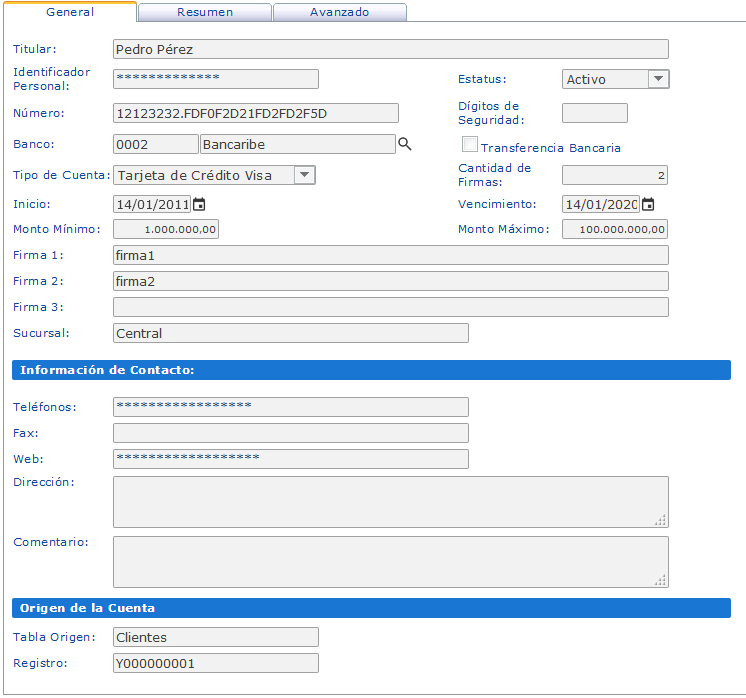Enable the Transferencia Bancaria checkbox

coord(469,145)
